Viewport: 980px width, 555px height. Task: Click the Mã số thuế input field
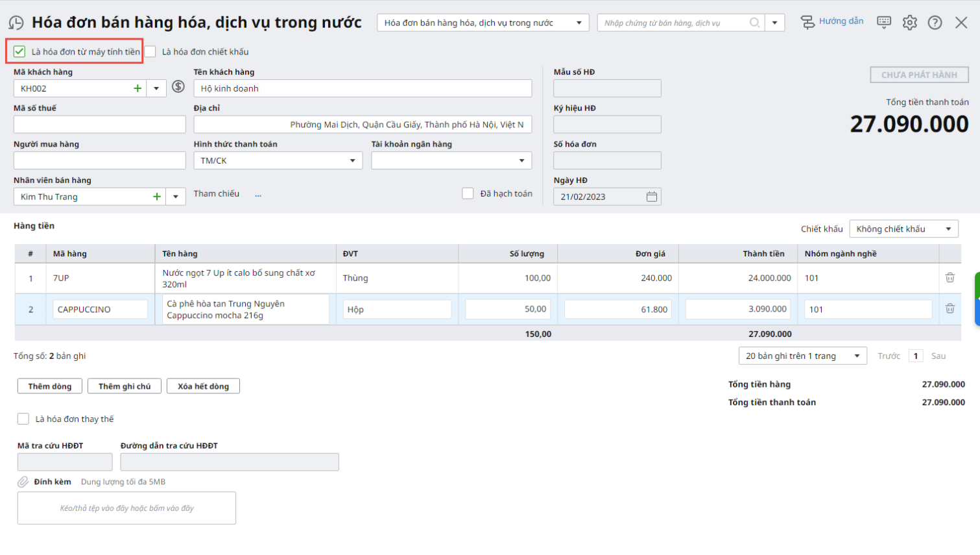tap(100, 125)
